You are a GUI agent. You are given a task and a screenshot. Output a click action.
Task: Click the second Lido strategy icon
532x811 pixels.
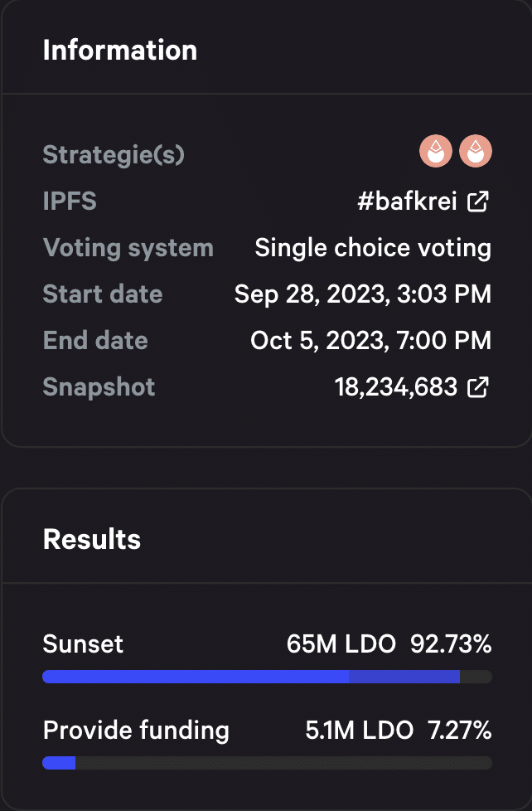476,151
